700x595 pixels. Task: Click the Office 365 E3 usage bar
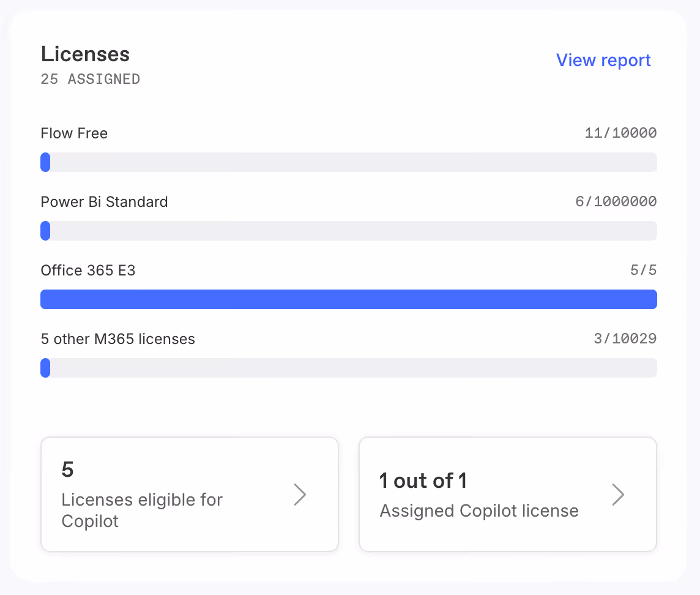(x=348, y=299)
